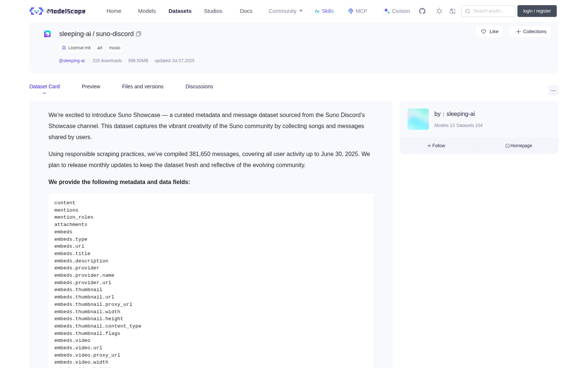588x368 pixels.
Task: Click sleeping-ai gradient avatar thumbnail
Action: tap(418, 119)
